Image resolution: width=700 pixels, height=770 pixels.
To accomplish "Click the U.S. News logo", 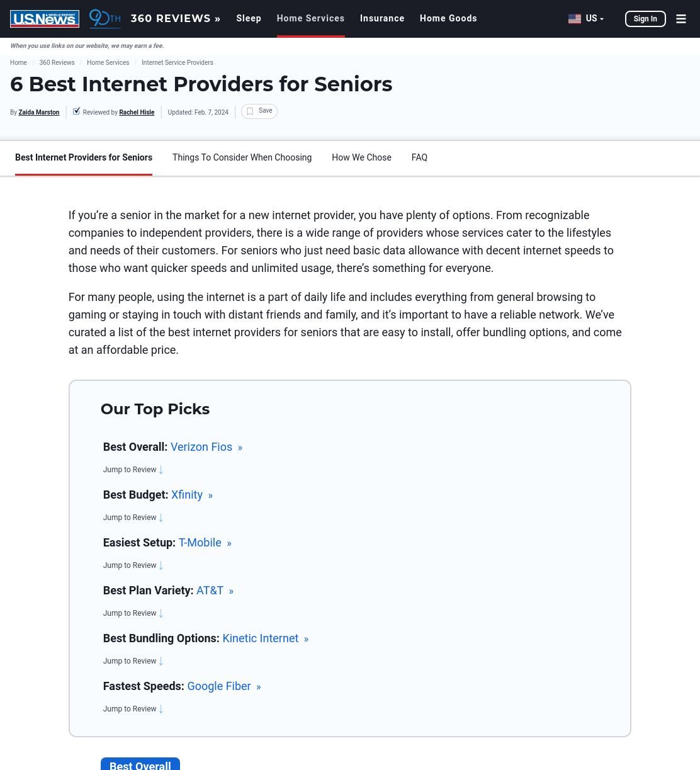I will point(45,19).
